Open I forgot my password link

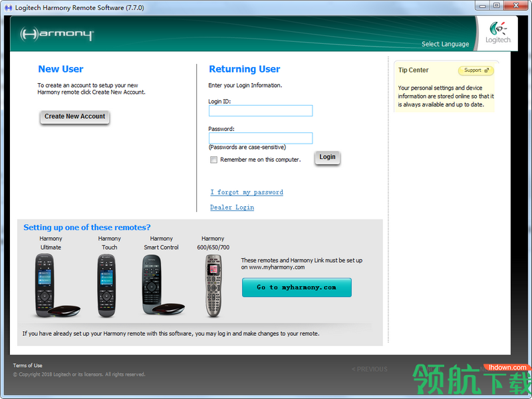coord(247,192)
